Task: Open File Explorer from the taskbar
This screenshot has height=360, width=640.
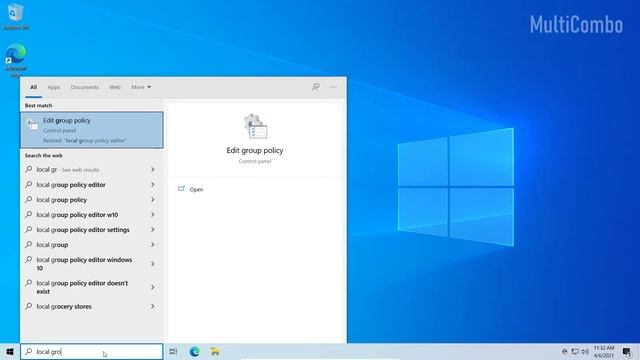Action: (215, 351)
